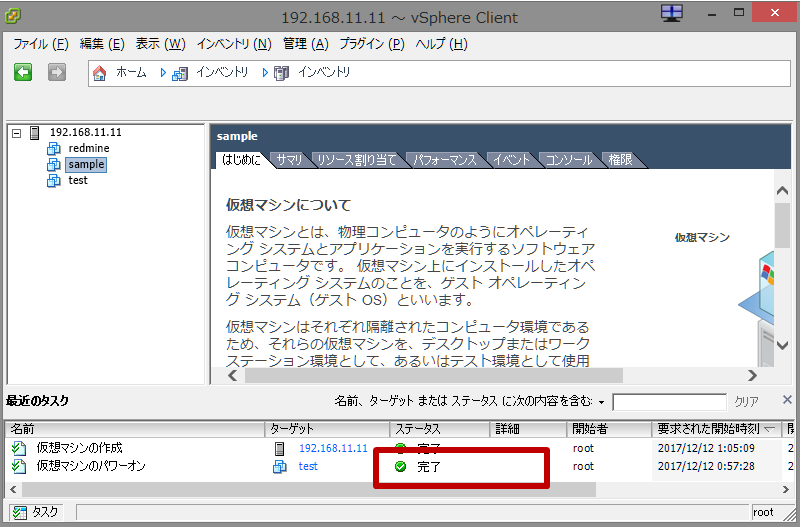Screen dimensions: 804x527
Task: Sort by 要求された開始時刻 column header
Action: click(x=716, y=429)
